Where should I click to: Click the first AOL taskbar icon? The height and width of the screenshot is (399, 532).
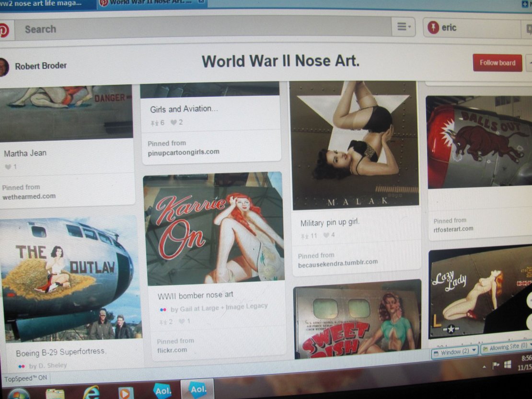pyautogui.click(x=163, y=391)
